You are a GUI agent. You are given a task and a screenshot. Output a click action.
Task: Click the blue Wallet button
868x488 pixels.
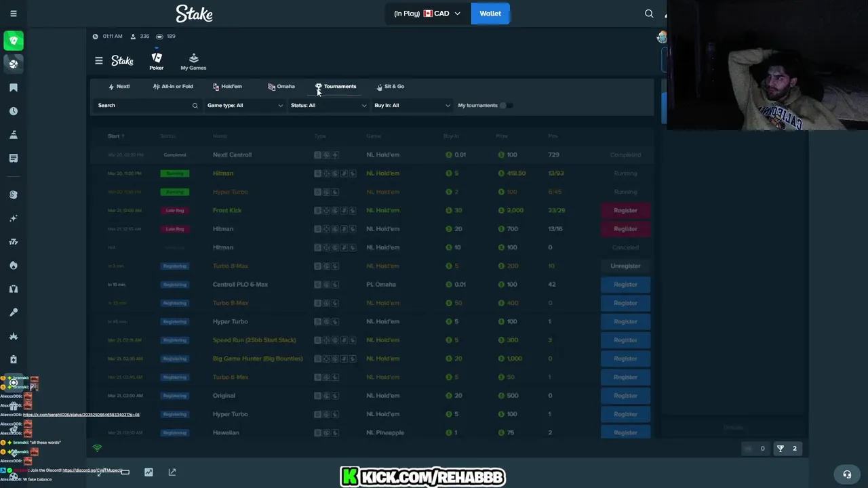[490, 14]
